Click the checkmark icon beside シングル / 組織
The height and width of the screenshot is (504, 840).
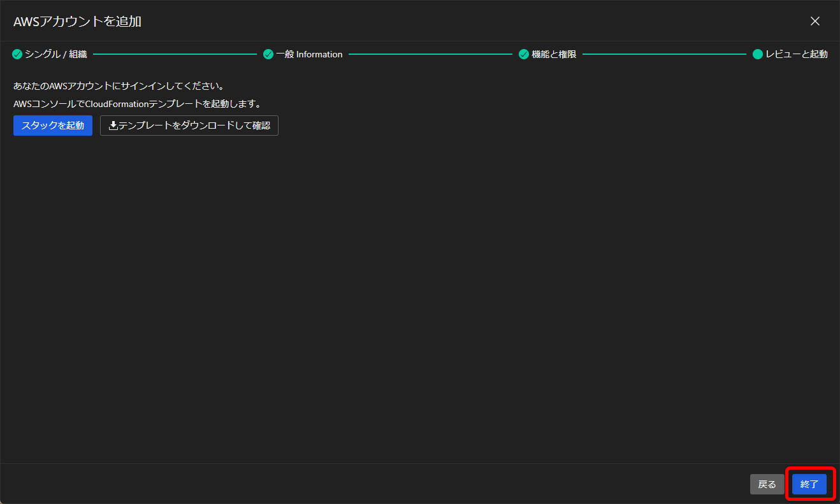[17, 54]
